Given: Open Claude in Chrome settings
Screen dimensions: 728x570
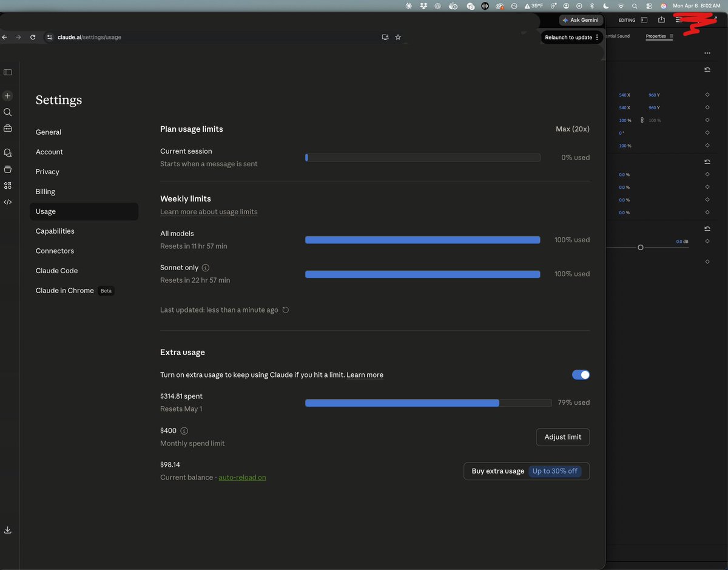Looking at the screenshot, I should tap(84, 291).
